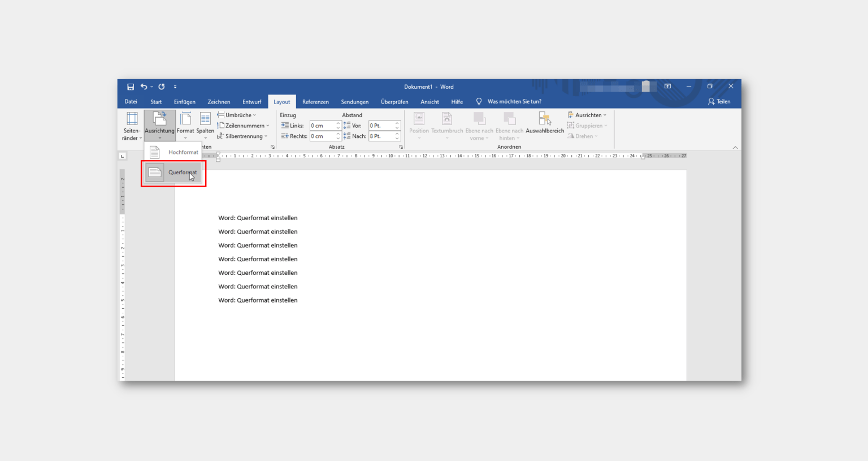Open the Seitenränder options

[131, 126]
